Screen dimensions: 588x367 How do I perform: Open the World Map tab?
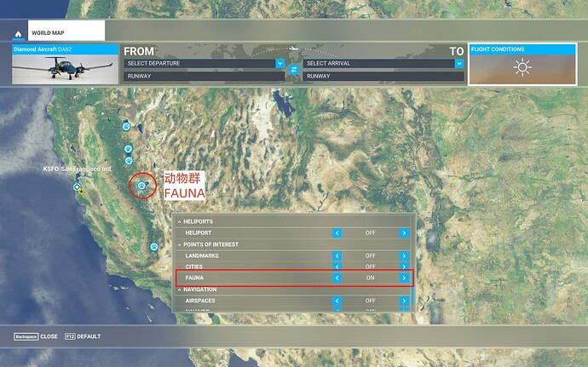66,31
